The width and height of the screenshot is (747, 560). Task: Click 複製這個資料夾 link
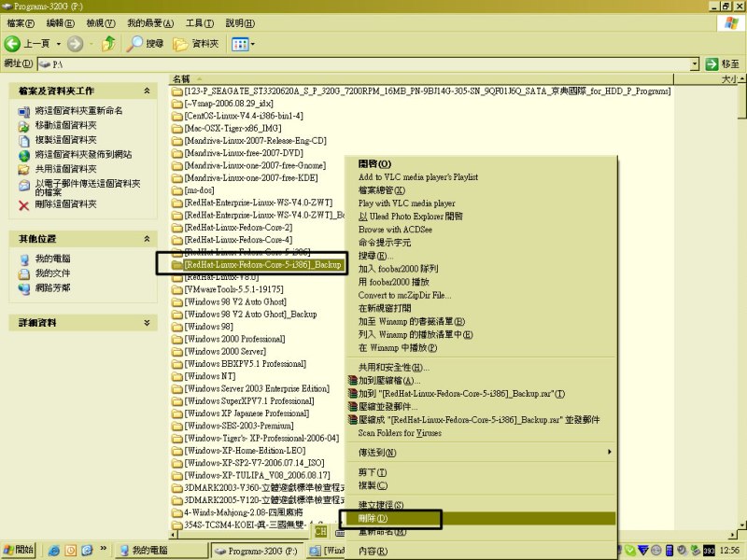point(65,140)
